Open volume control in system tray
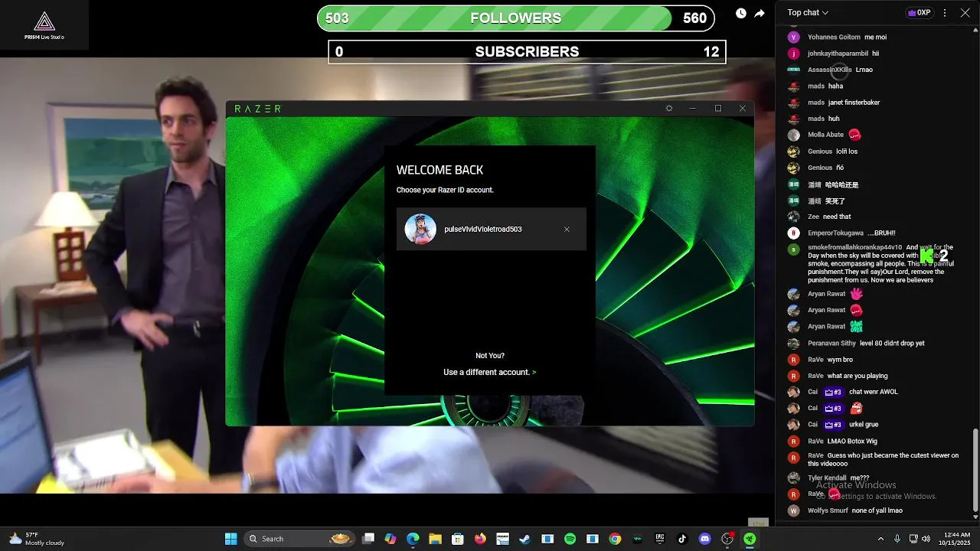Screen dimensions: 980x551 pyautogui.click(x=926, y=539)
